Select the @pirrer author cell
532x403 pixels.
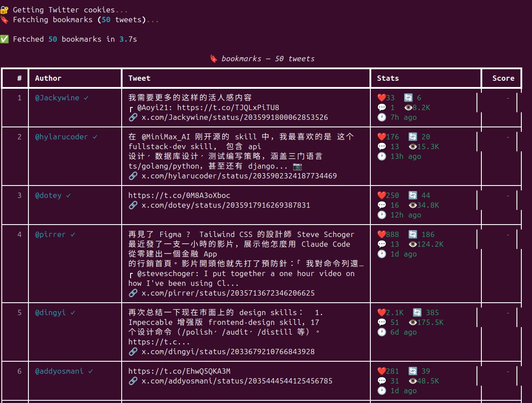(75, 264)
